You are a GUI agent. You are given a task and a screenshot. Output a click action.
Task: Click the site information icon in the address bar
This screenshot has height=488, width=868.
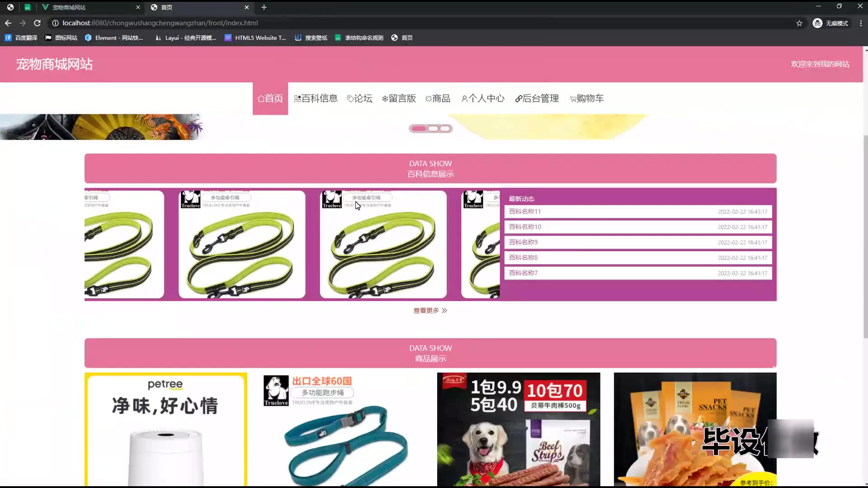[55, 23]
